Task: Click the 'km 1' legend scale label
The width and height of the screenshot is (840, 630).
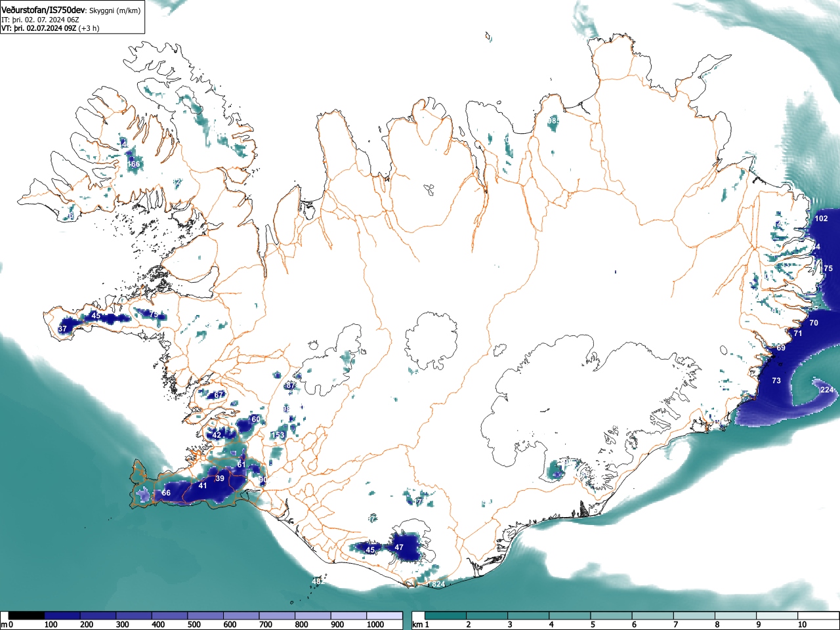Action: point(421,625)
